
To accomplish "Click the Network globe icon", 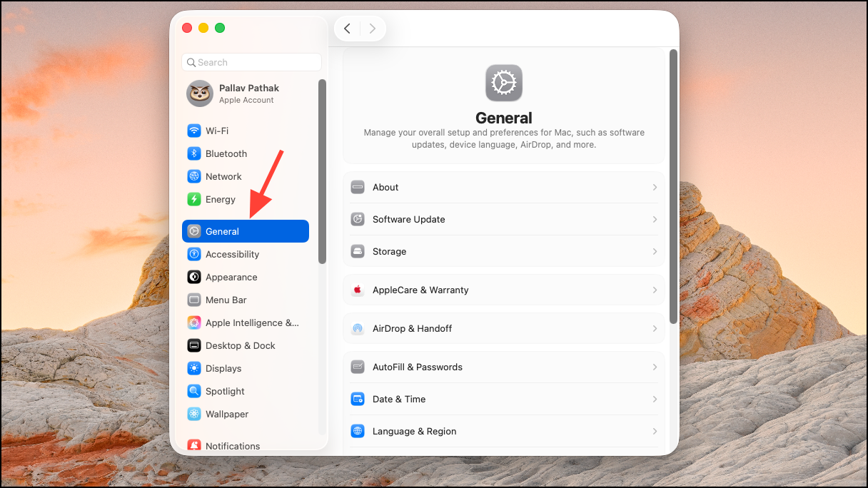I will coord(194,176).
